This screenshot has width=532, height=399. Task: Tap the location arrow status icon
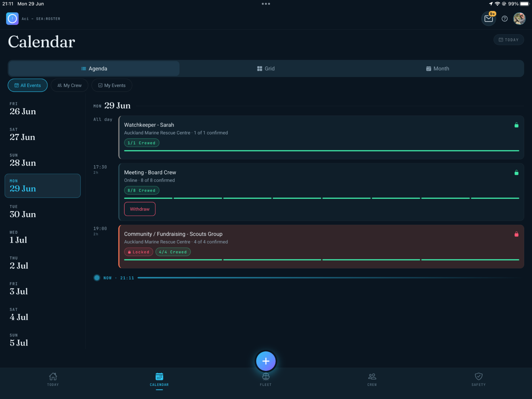(x=491, y=4)
